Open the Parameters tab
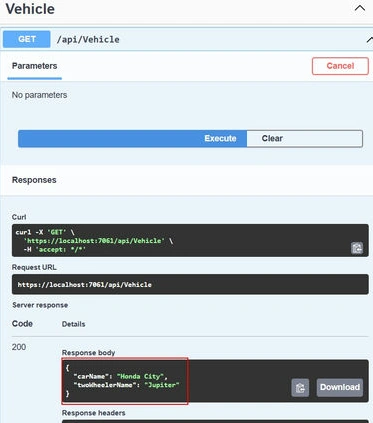The height and width of the screenshot is (423, 373). [35, 66]
